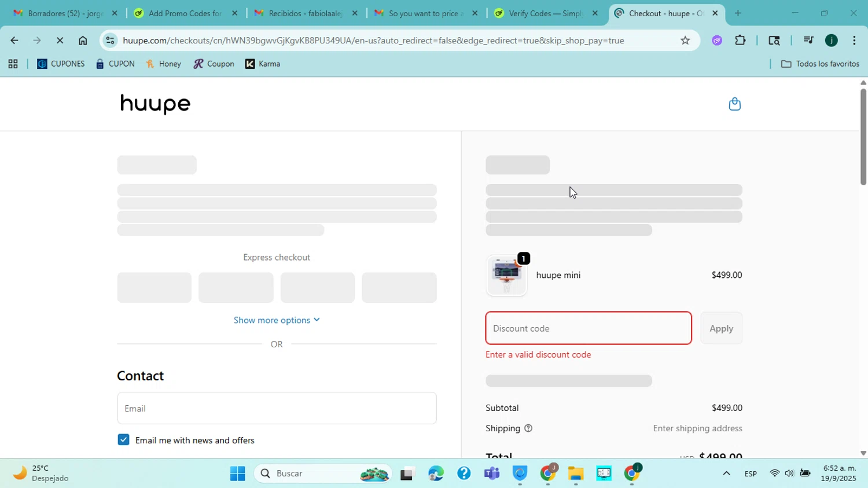Open the volume tray icon
868x488 pixels.
click(789, 474)
